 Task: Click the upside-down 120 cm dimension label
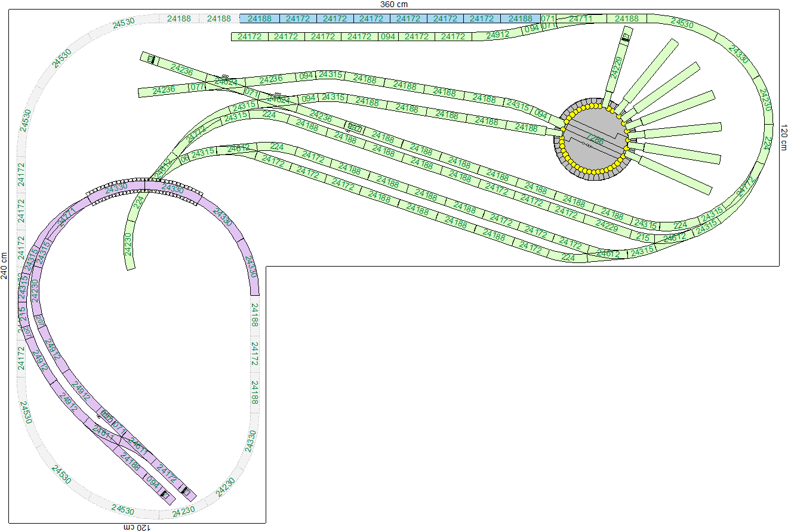137,528
